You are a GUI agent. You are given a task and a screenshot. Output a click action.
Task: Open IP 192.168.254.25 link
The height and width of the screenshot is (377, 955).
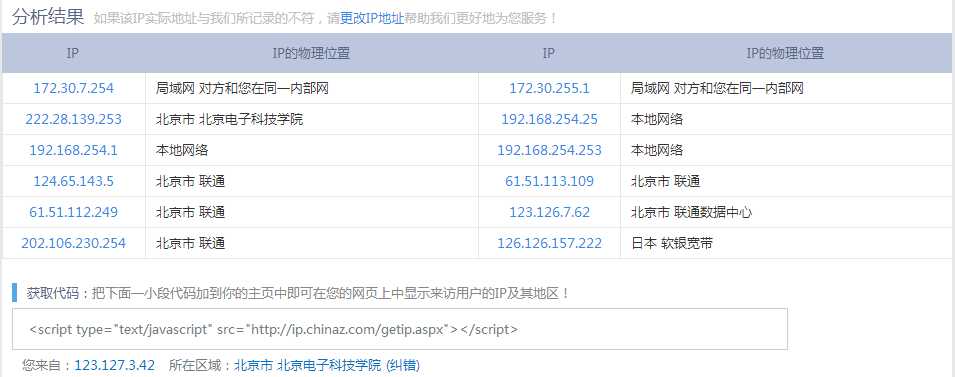point(549,119)
